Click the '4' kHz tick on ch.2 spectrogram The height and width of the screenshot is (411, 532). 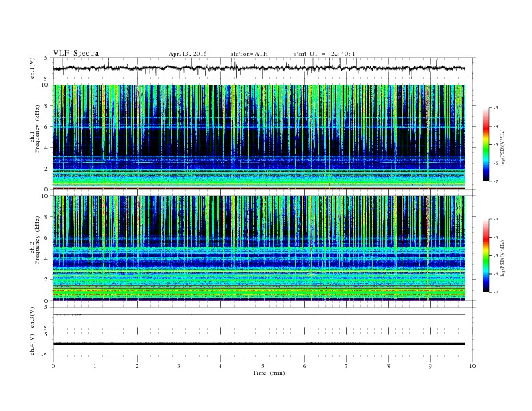(x=46, y=259)
